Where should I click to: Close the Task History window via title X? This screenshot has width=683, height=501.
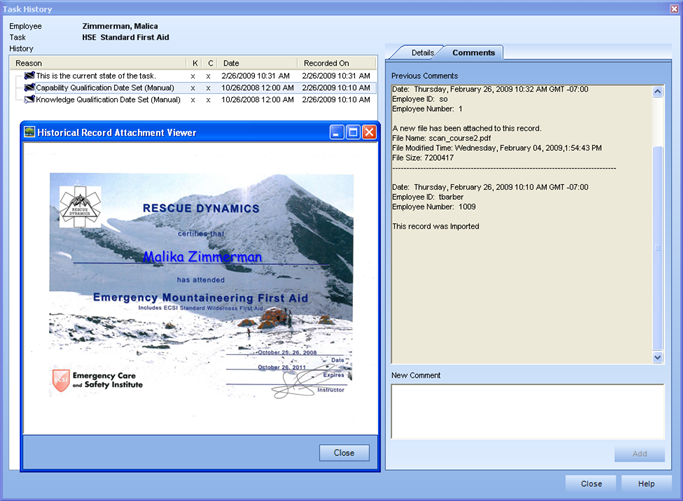pos(674,9)
